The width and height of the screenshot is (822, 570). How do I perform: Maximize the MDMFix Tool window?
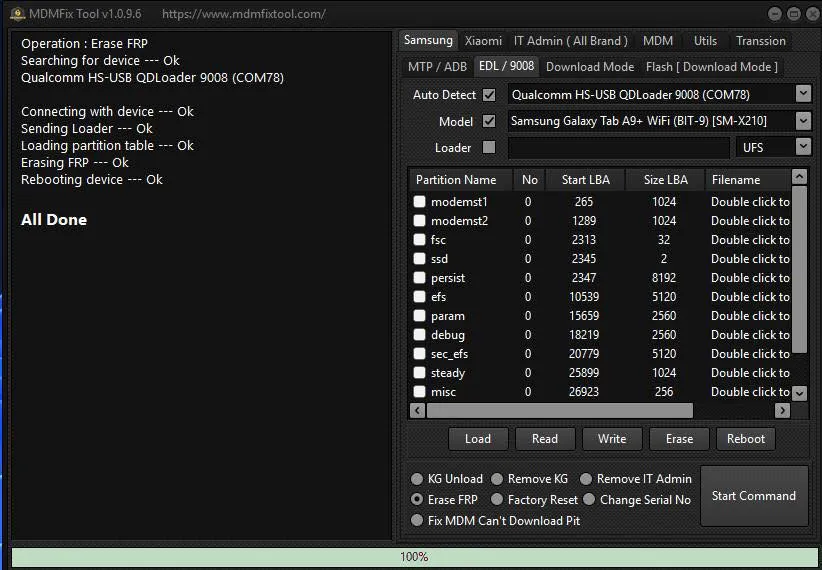click(x=794, y=14)
